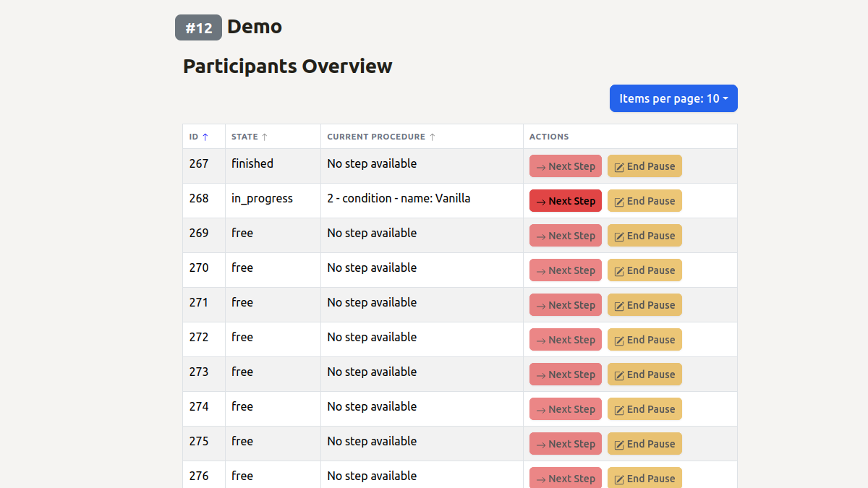Click 'No step available' for participant 276
The height and width of the screenshot is (488, 868).
click(372, 476)
